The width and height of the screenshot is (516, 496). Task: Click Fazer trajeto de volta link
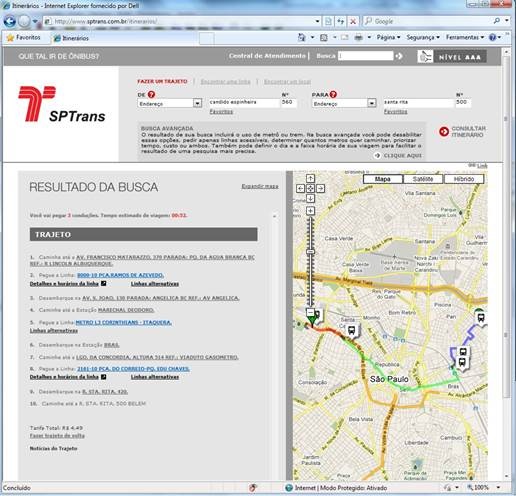coord(57,436)
